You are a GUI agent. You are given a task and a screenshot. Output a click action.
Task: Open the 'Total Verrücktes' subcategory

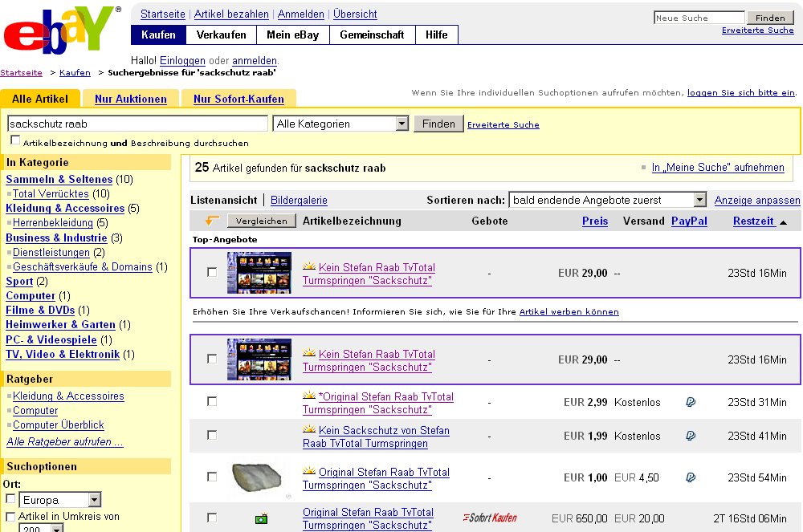51,194
